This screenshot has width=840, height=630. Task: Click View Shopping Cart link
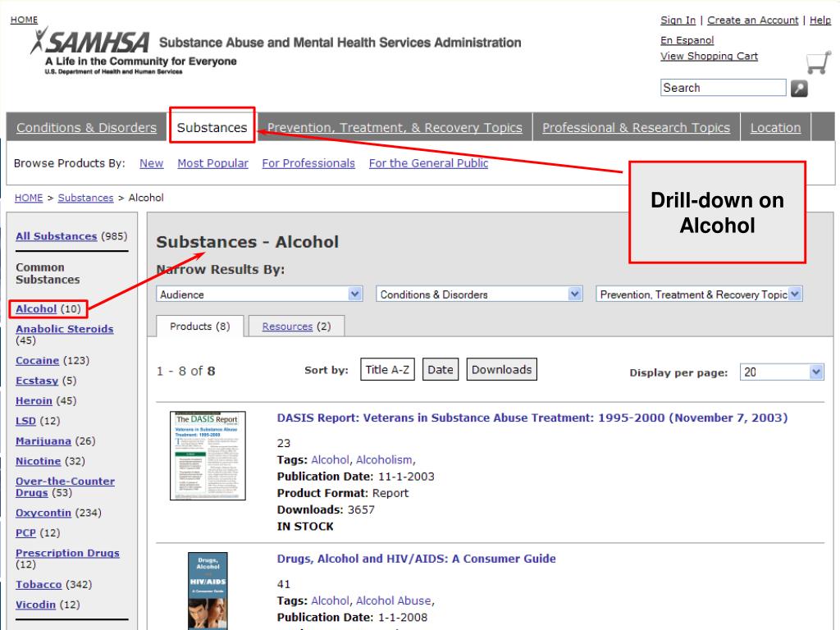click(x=709, y=56)
